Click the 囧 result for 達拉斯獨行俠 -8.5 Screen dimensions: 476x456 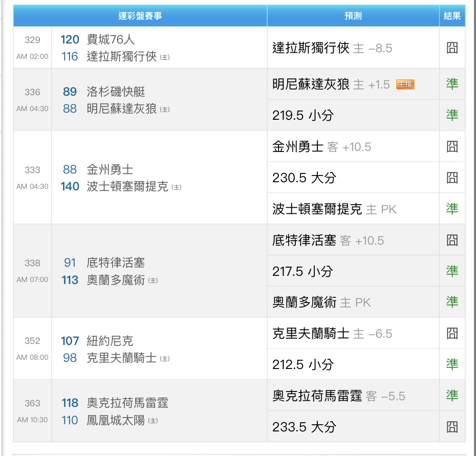452,48
